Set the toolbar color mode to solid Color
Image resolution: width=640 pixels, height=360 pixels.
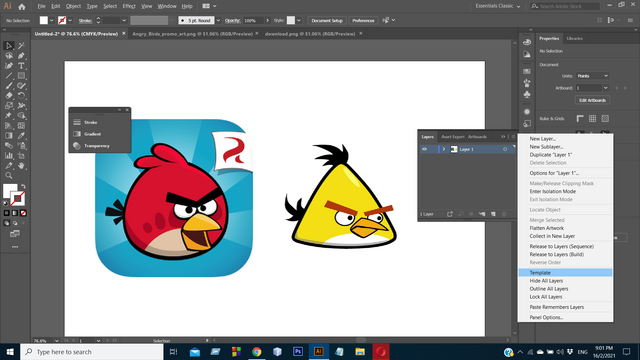pos(7,213)
